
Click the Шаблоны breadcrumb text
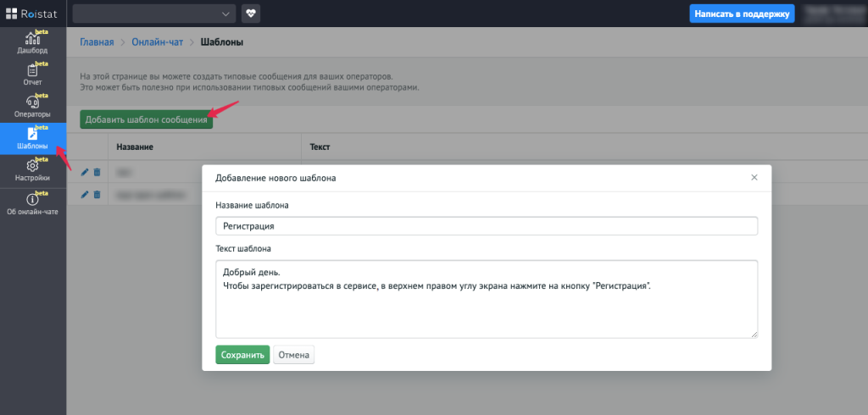coord(222,42)
